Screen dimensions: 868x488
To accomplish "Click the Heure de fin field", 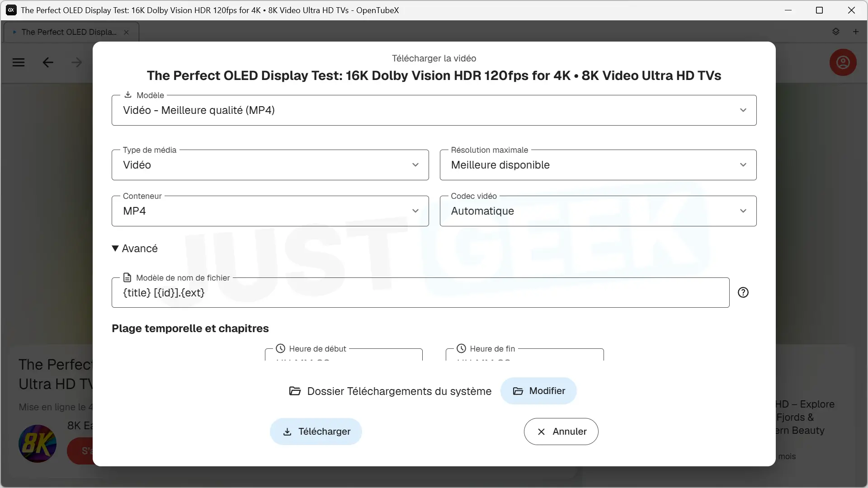I will [x=524, y=354].
